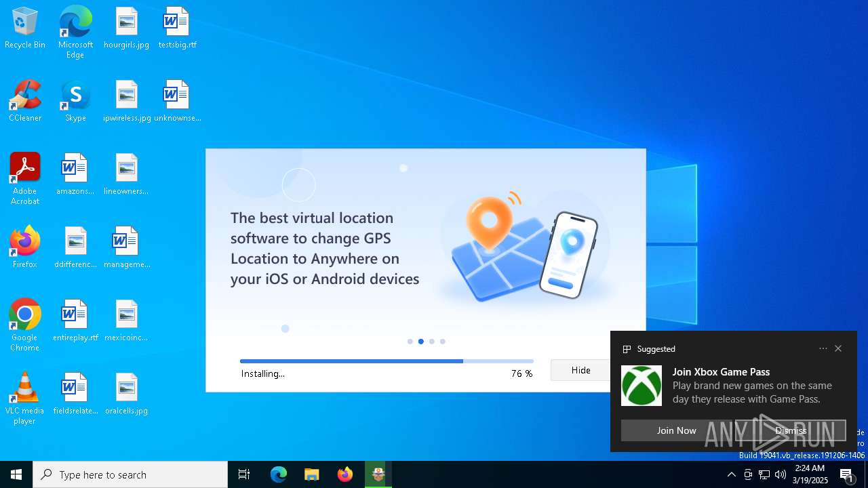Close the Suggested notification

click(x=838, y=348)
